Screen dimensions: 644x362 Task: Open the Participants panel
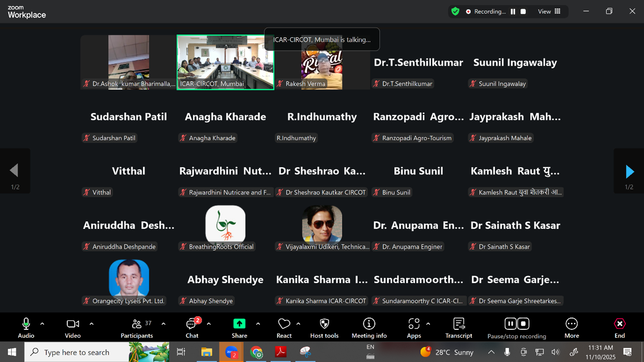(x=137, y=328)
